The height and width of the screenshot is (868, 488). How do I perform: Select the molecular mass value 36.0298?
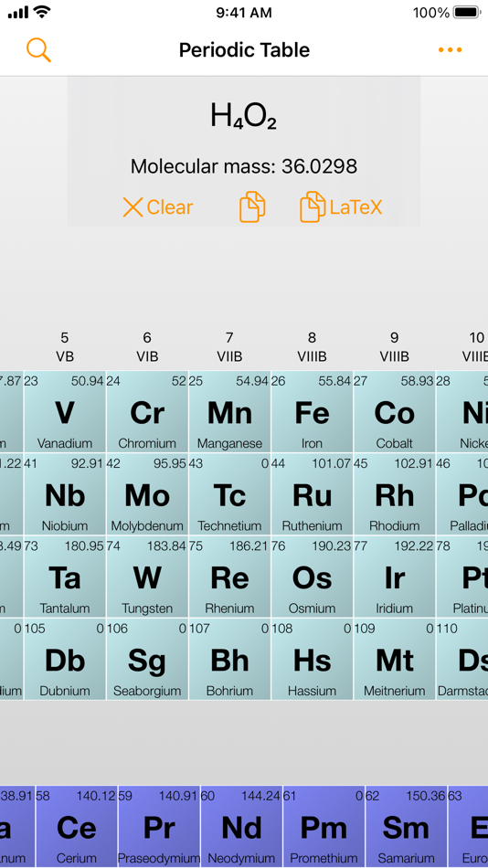click(320, 166)
